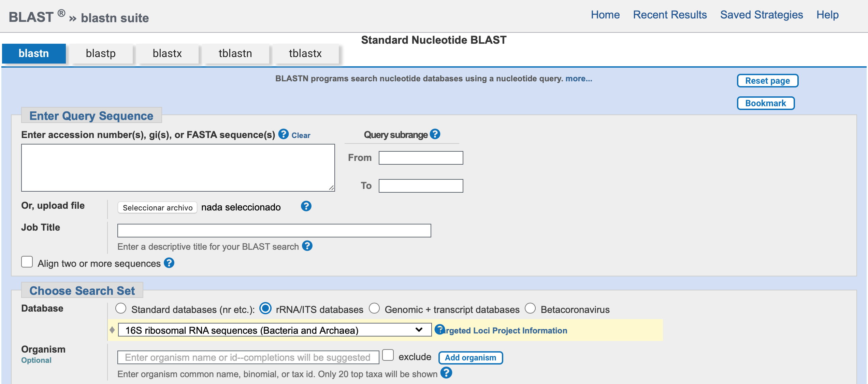Click help icon beside file upload
Viewport: 868px width, 384px height.
pos(306,206)
